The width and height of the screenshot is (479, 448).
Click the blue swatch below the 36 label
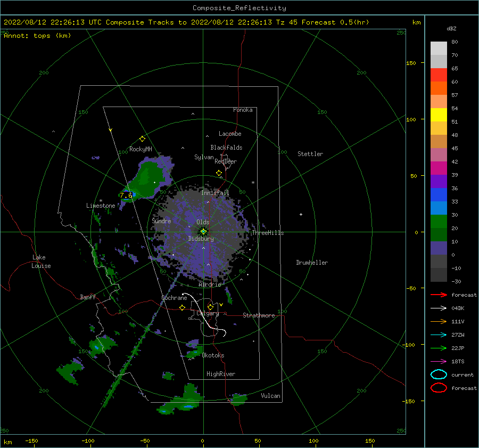click(x=439, y=194)
